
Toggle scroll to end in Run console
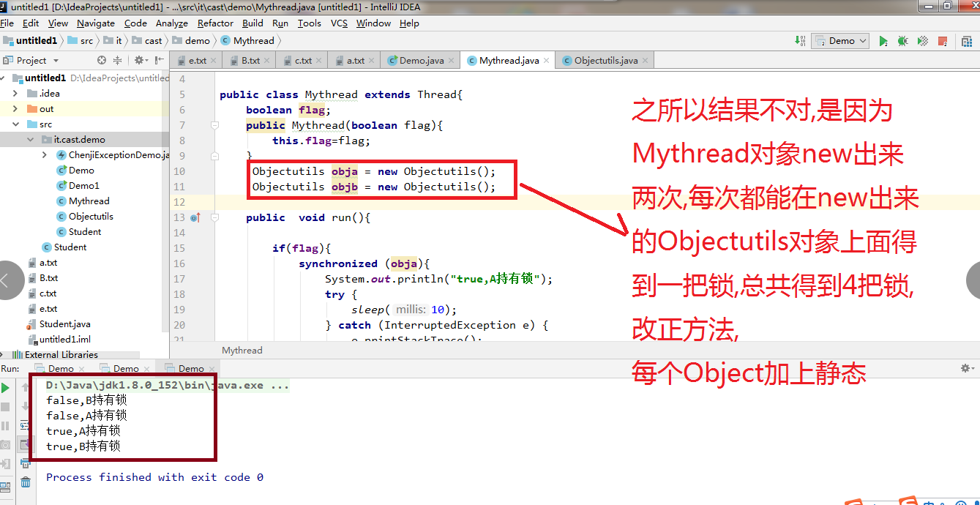pos(26,444)
